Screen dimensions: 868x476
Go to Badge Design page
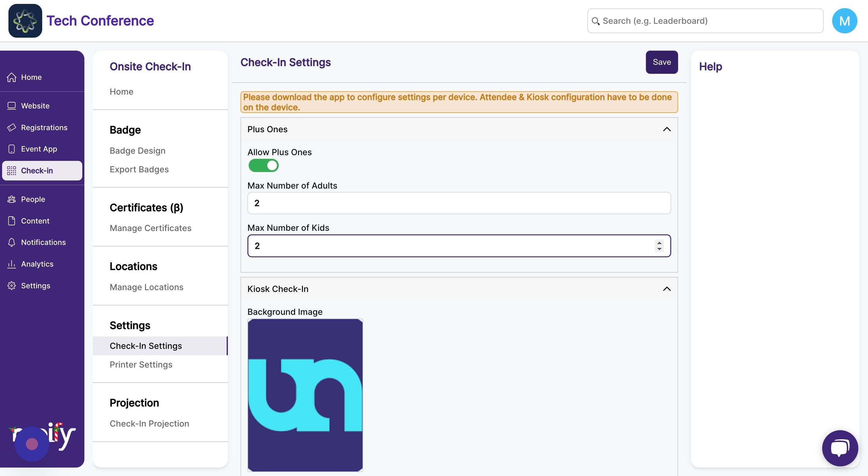point(137,151)
